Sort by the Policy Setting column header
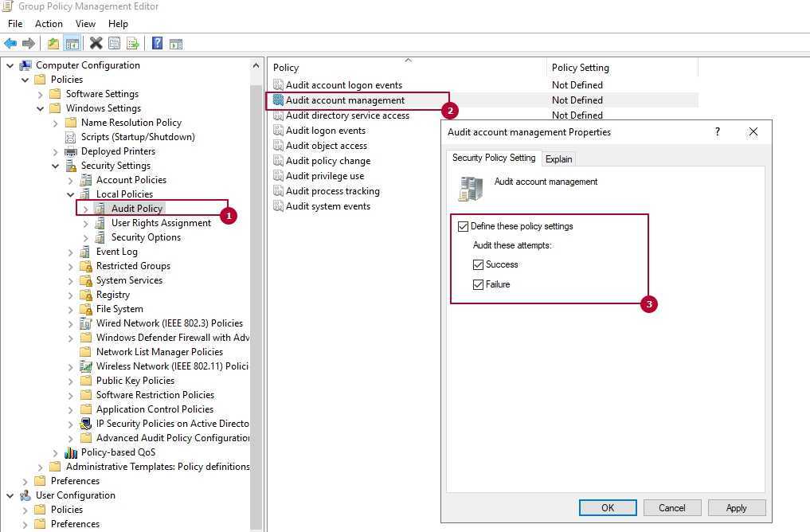This screenshot has width=810, height=532. point(622,68)
